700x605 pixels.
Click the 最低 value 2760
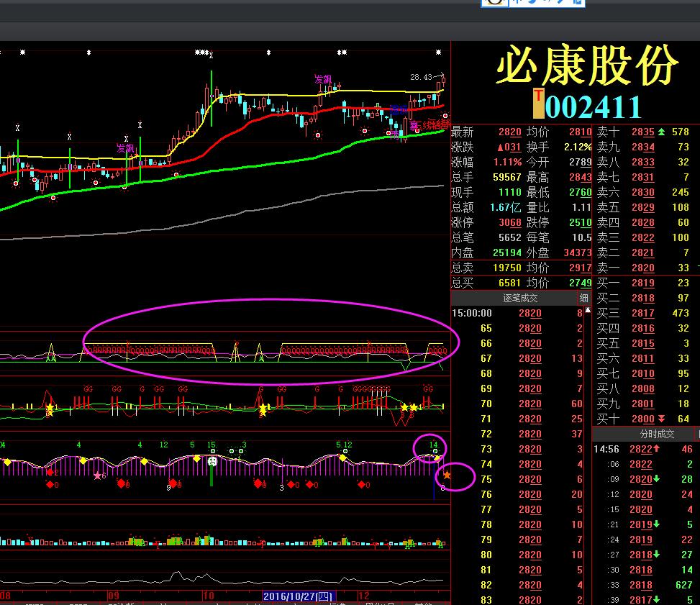[x=581, y=193]
